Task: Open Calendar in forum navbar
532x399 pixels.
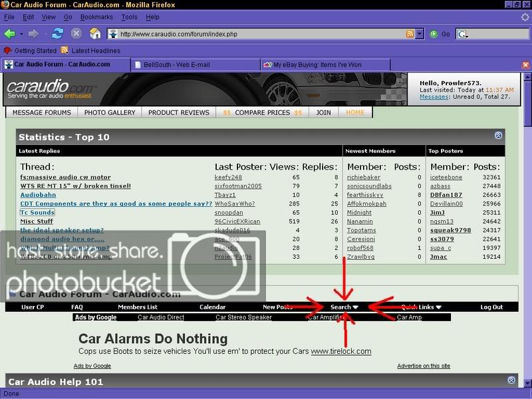Action: [212, 307]
